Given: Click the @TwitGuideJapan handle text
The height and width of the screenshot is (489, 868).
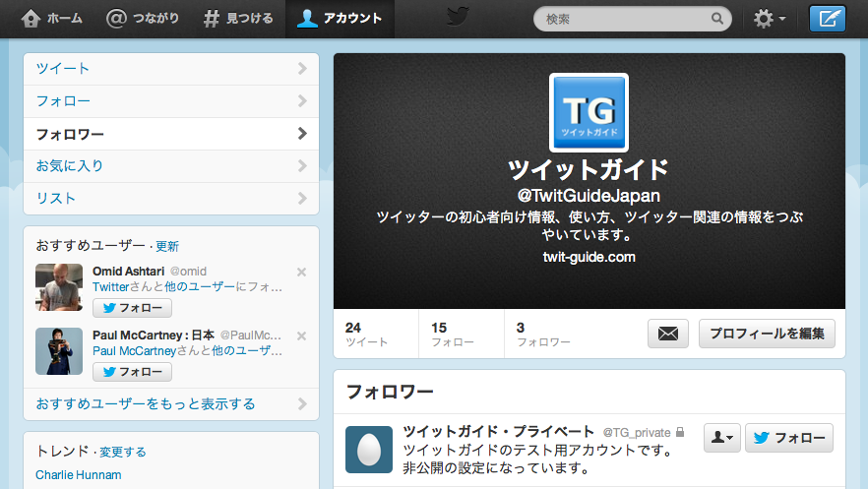Looking at the screenshot, I should [x=589, y=196].
